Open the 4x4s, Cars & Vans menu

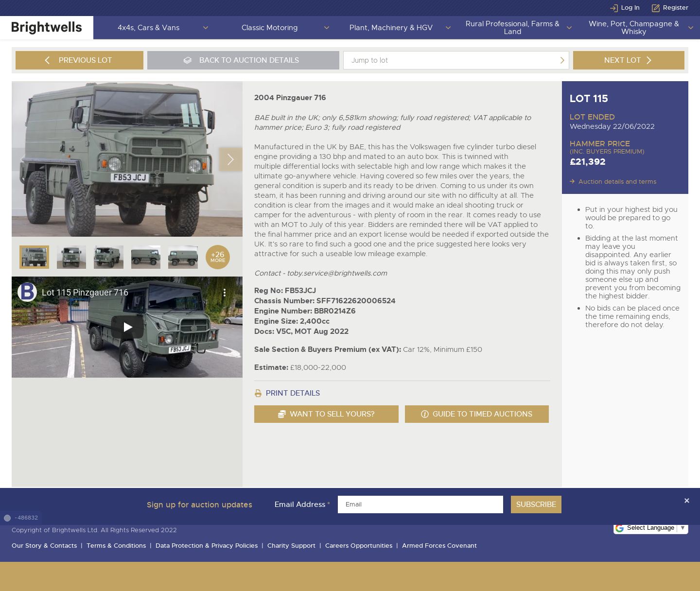coord(148,28)
